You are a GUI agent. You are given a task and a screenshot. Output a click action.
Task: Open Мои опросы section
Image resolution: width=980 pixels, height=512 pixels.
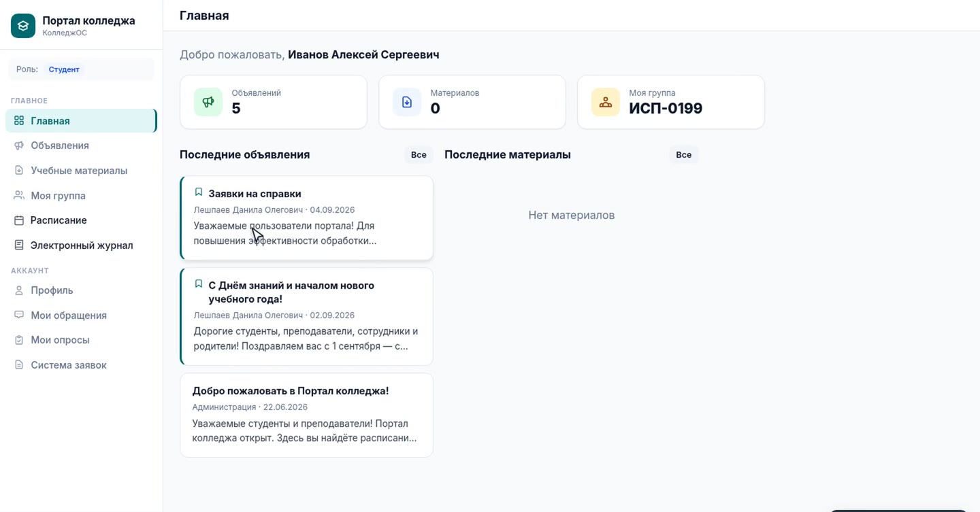pos(81,340)
